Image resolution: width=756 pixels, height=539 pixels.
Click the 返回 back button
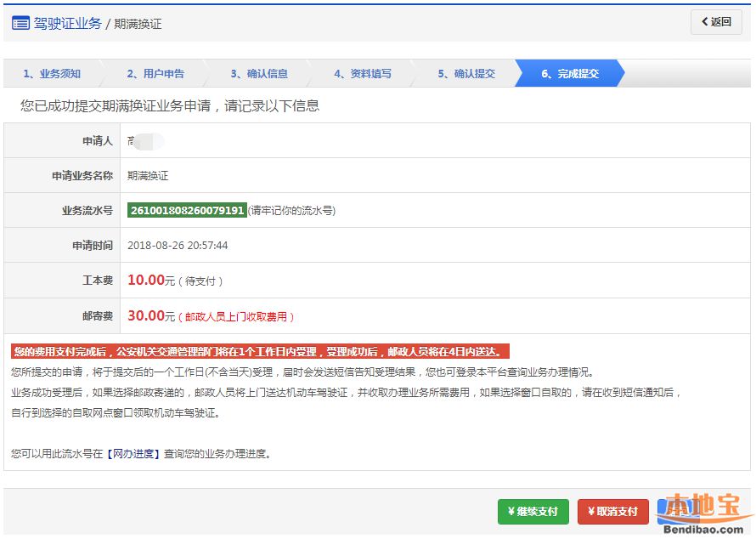(716, 22)
